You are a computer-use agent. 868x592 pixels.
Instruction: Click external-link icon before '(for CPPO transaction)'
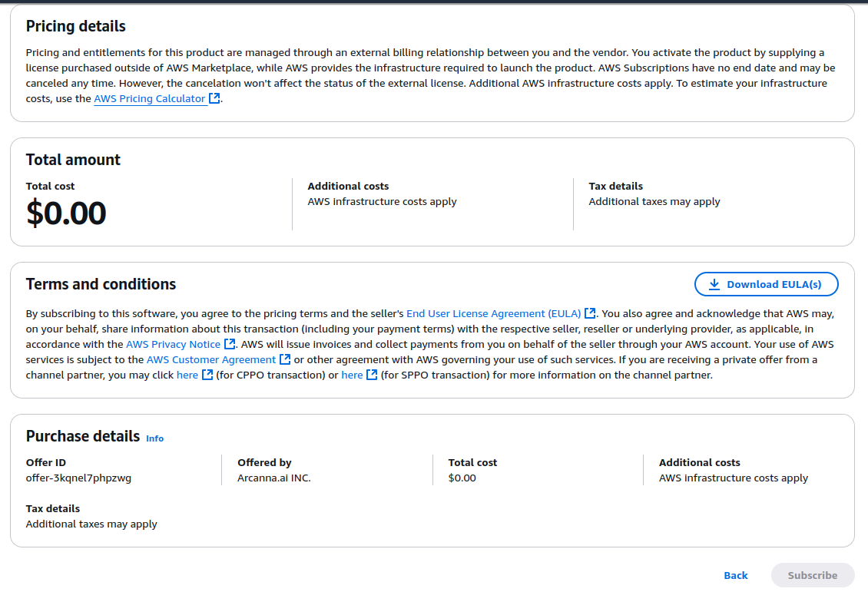[207, 375]
